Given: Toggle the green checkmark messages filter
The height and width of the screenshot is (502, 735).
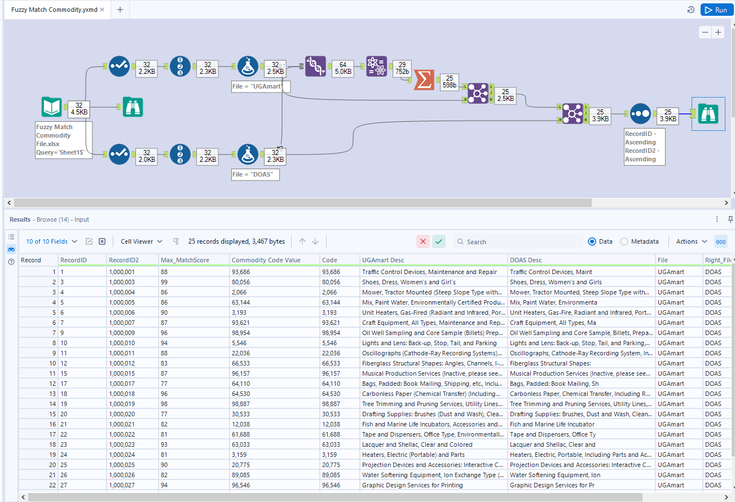Looking at the screenshot, I should (x=439, y=241).
